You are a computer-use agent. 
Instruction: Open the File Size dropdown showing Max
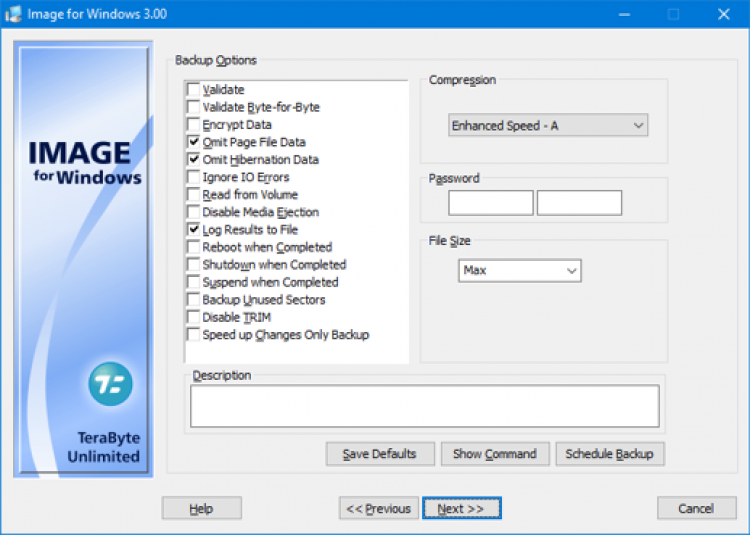pyautogui.click(x=520, y=271)
